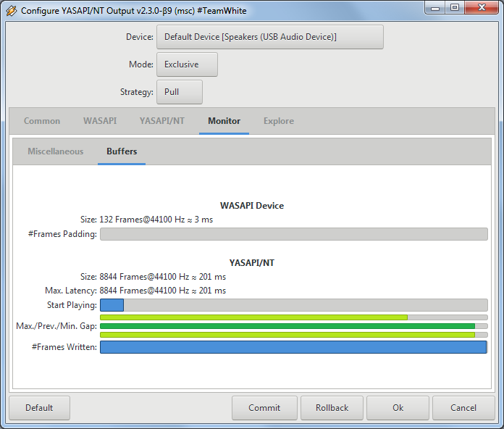This screenshot has width=504, height=429.
Task: Confirm settings with the Ok button
Action: pyautogui.click(x=398, y=408)
